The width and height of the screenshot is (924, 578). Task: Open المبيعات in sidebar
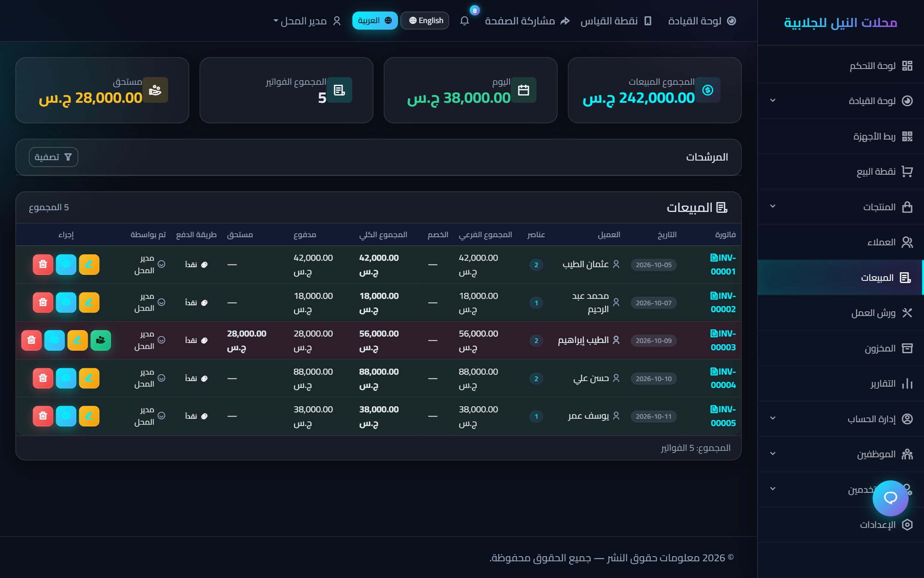click(841, 277)
